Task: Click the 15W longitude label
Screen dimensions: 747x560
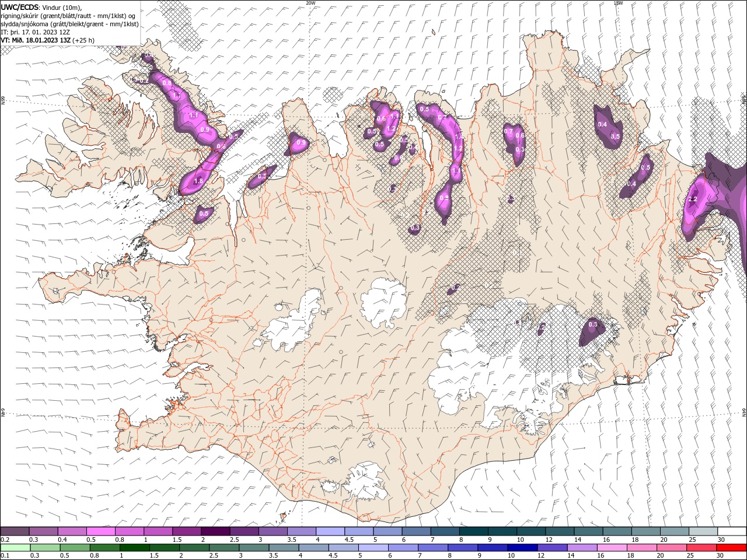Action: tap(618, 3)
